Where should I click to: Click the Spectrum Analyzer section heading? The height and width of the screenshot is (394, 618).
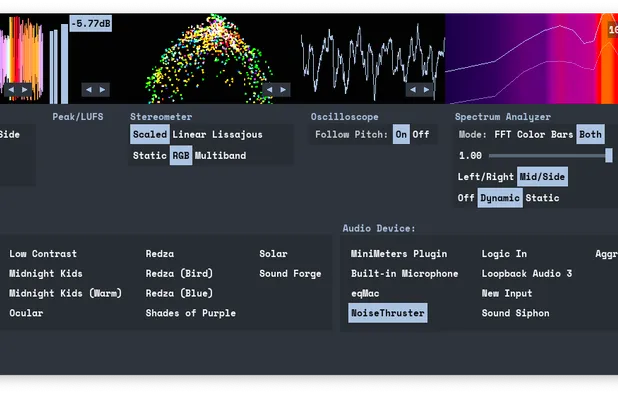503,117
